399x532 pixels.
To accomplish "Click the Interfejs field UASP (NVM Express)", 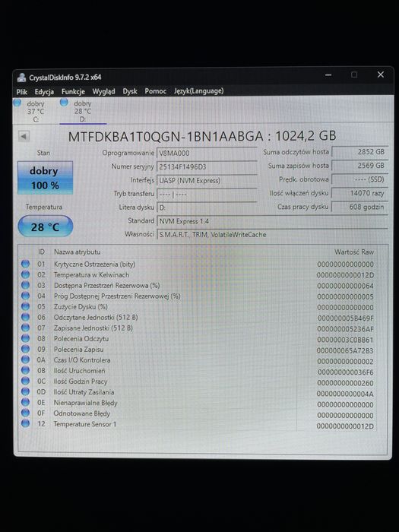I will (x=207, y=181).
